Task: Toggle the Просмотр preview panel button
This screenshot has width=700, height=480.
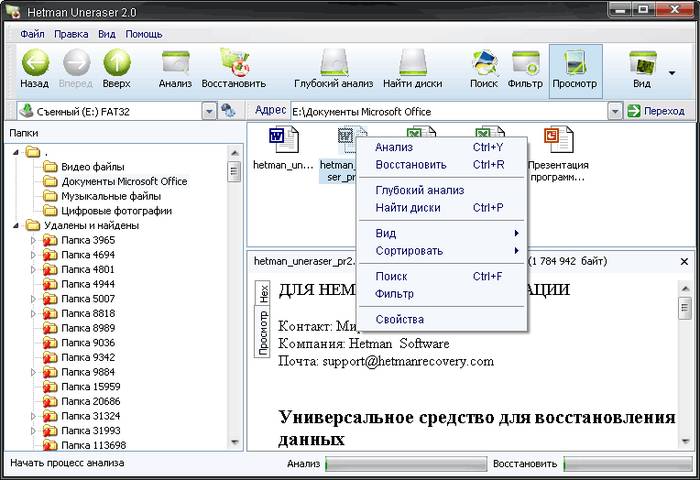Action: click(x=575, y=65)
